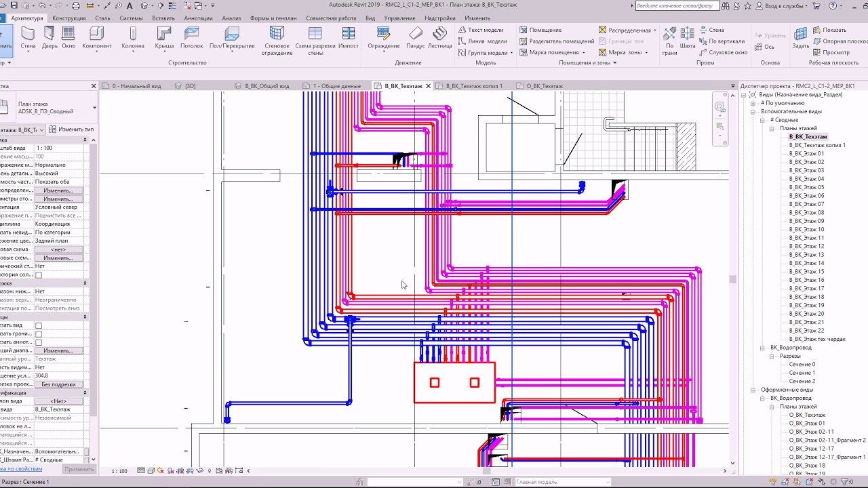Toggle the траектория солнца checkbox
The height and width of the screenshot is (488, 868).
(39, 274)
